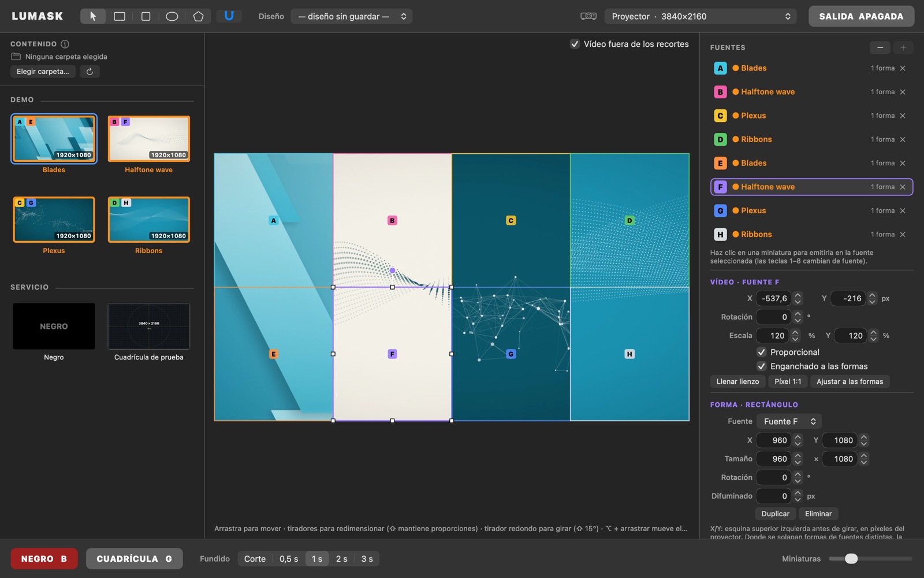Disable Enganchado a las formas
Screen dimensions: 924x578
(762, 366)
